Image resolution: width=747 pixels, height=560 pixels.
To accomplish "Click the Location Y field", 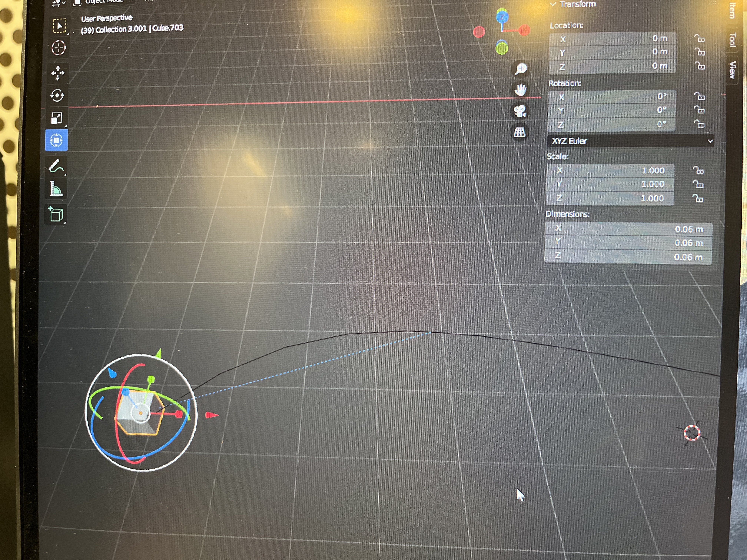I will coord(612,52).
